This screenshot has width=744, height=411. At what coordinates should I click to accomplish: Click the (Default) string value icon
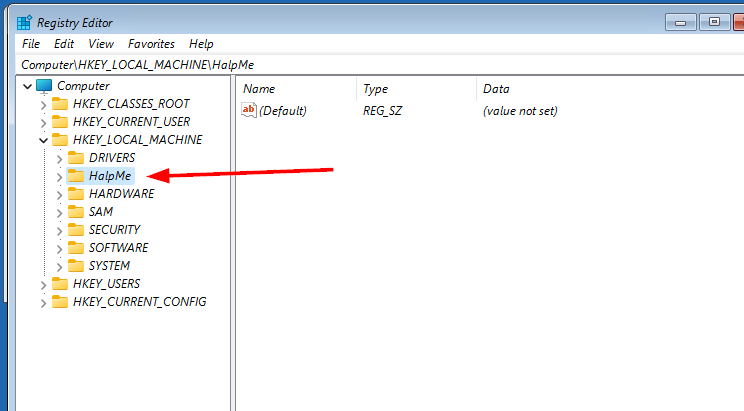[x=250, y=111]
